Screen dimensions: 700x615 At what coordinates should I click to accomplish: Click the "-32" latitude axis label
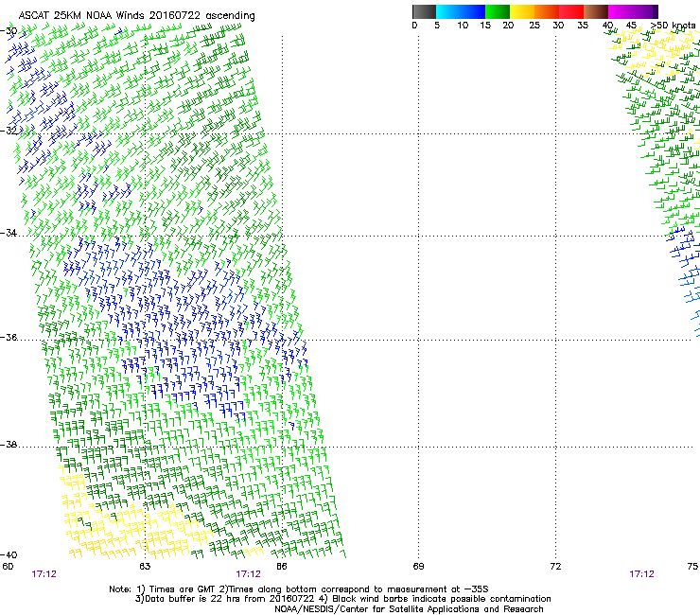point(9,131)
